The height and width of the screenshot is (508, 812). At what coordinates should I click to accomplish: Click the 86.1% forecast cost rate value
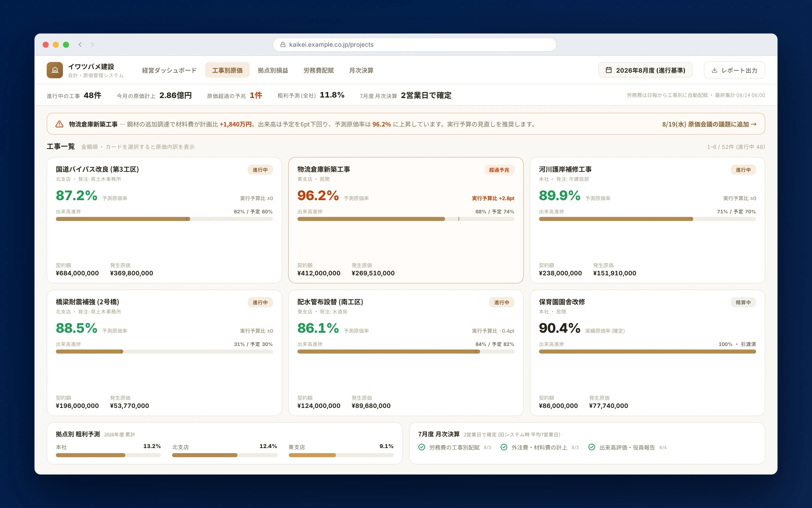pos(318,328)
